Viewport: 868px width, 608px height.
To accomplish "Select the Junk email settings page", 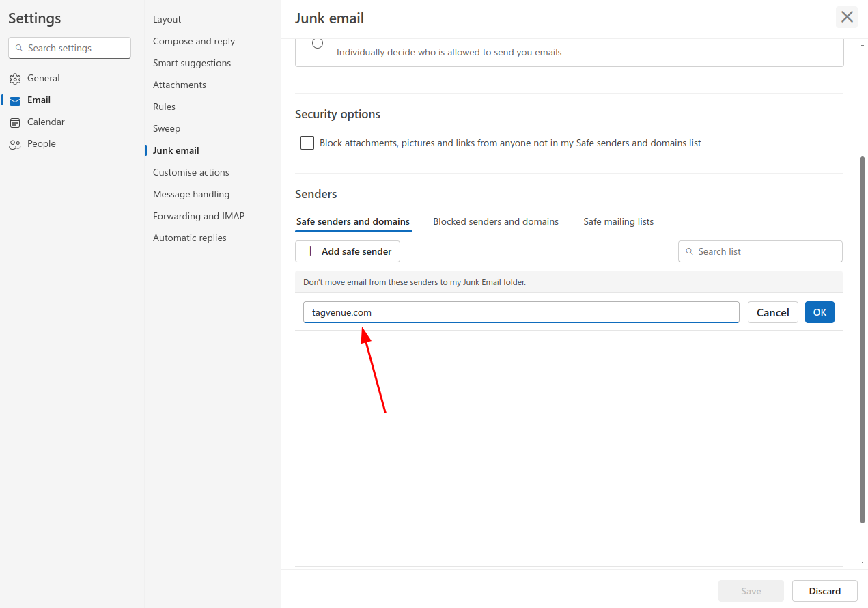I will click(x=176, y=150).
